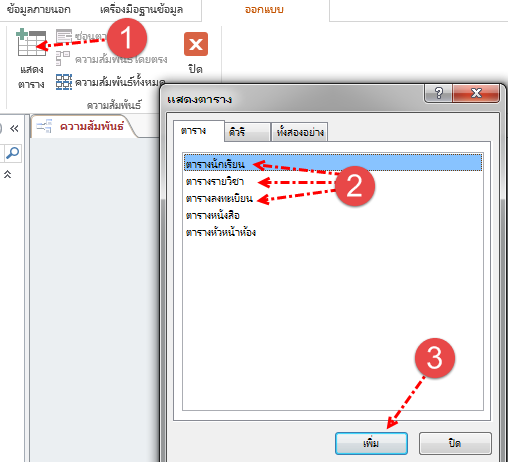The height and width of the screenshot is (462, 508).
Task: Click the red ปิด close icon in ribbon
Action: tap(196, 44)
